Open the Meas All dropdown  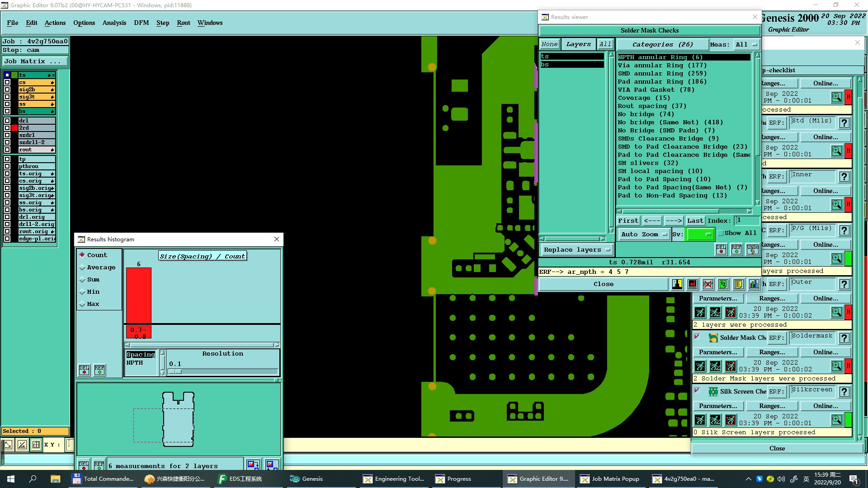coord(746,44)
